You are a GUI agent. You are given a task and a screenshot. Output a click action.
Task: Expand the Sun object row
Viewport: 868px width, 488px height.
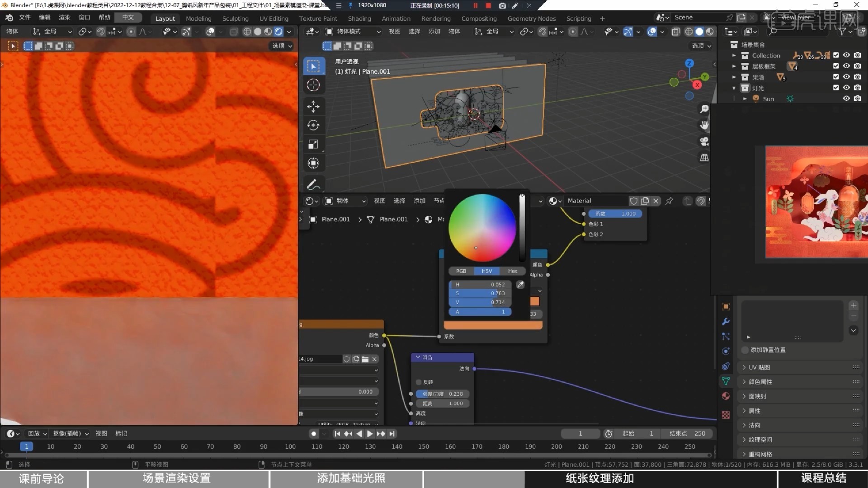coord(745,99)
